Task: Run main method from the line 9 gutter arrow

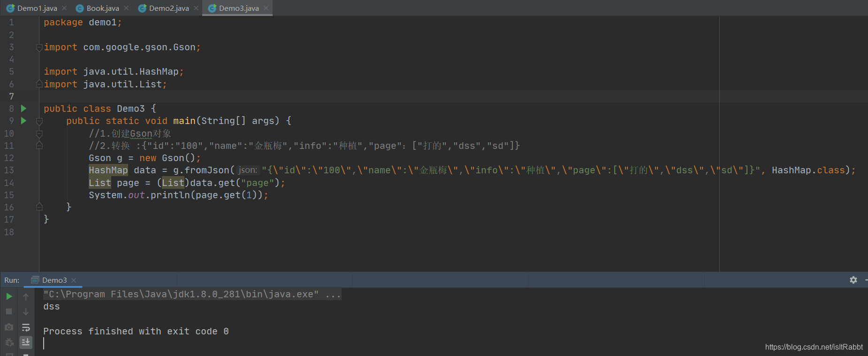Action: (23, 121)
